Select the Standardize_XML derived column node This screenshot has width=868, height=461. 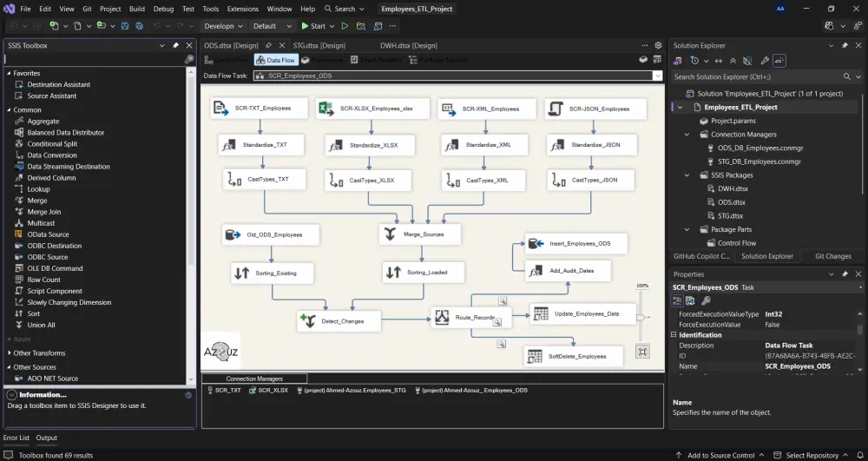(485, 145)
